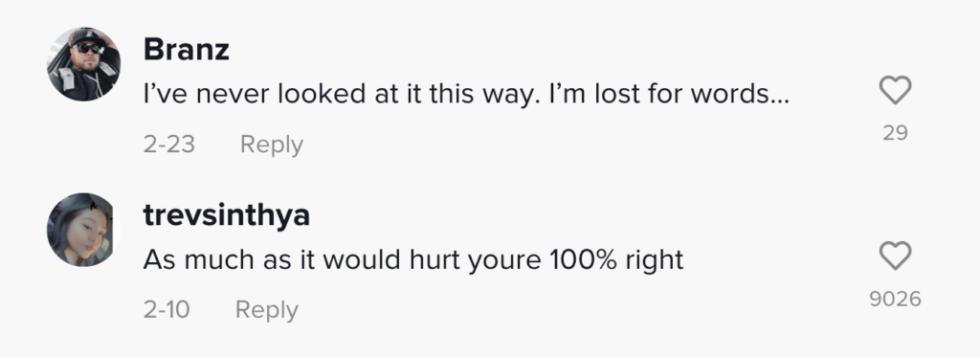Viewport: 980px width, 357px height.
Task: Click the trevsinthya username
Action: click(226, 215)
